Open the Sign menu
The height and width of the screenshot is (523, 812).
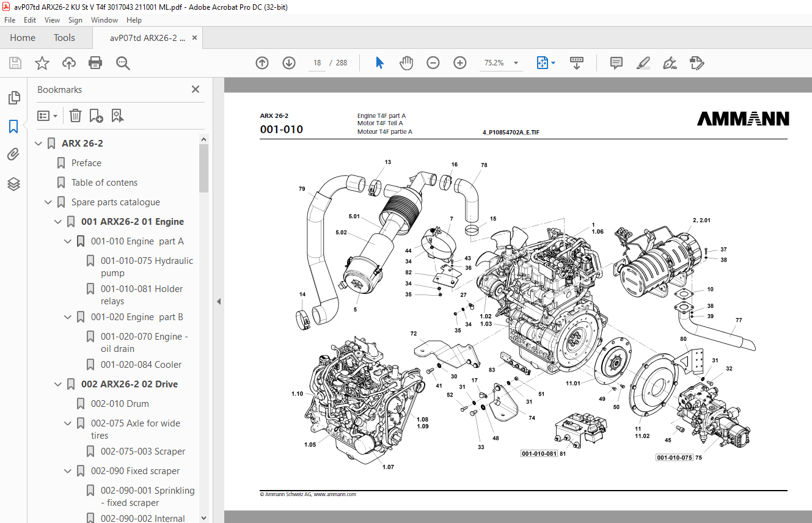click(75, 20)
